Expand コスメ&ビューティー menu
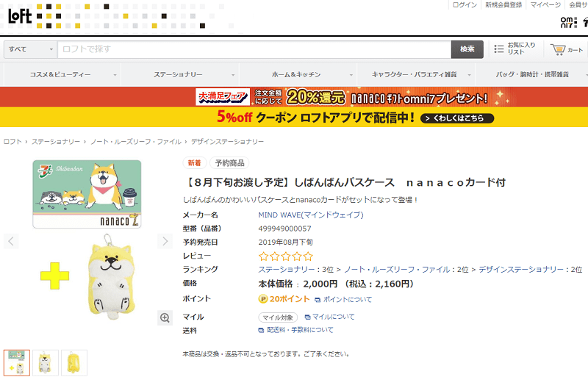The image size is (588, 388). 62,75
